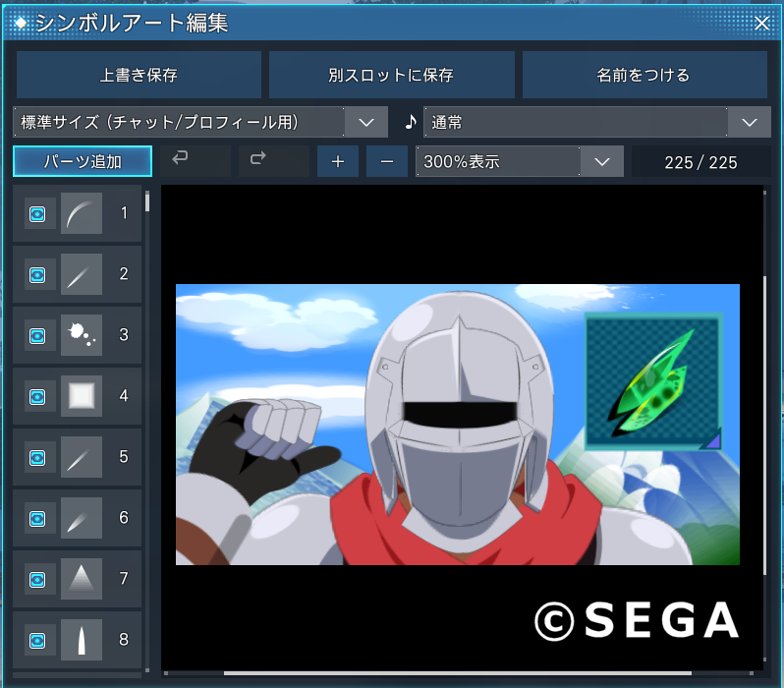Select the tapered stroke symbol of layer 6

click(82, 518)
